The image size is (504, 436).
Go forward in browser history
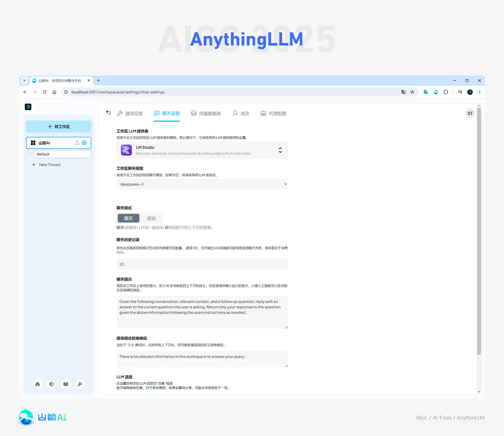pyautogui.click(x=35, y=92)
